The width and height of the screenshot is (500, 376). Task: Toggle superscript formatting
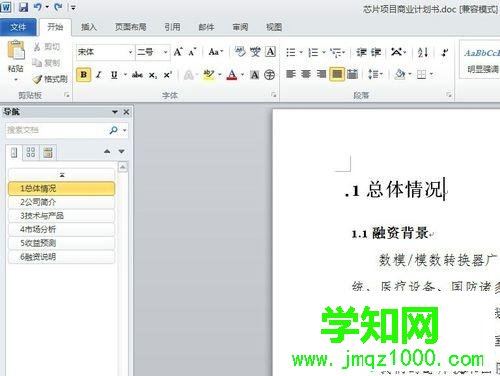(x=168, y=75)
